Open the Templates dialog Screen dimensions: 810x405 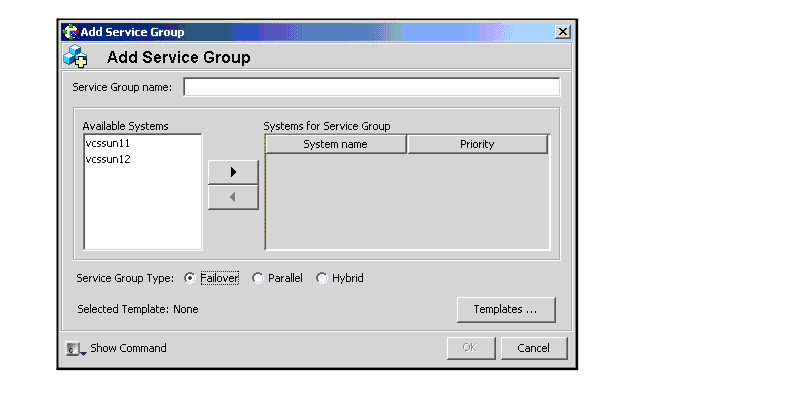(x=506, y=310)
